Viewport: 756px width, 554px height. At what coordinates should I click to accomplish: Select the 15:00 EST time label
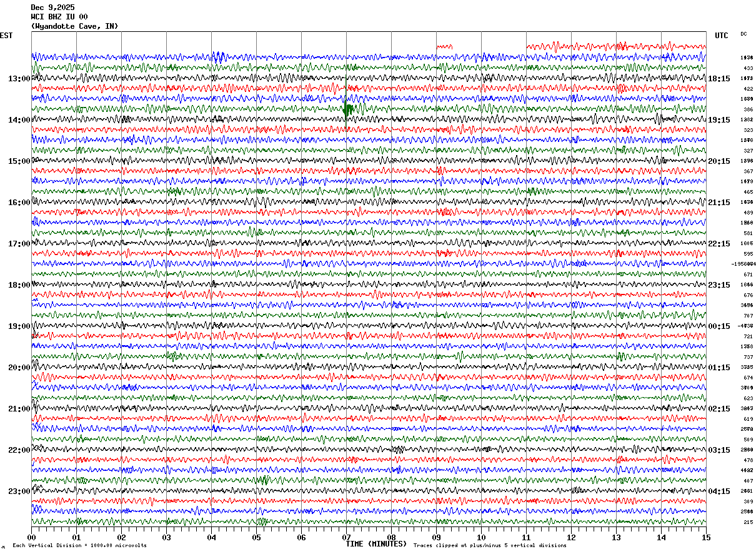point(19,161)
